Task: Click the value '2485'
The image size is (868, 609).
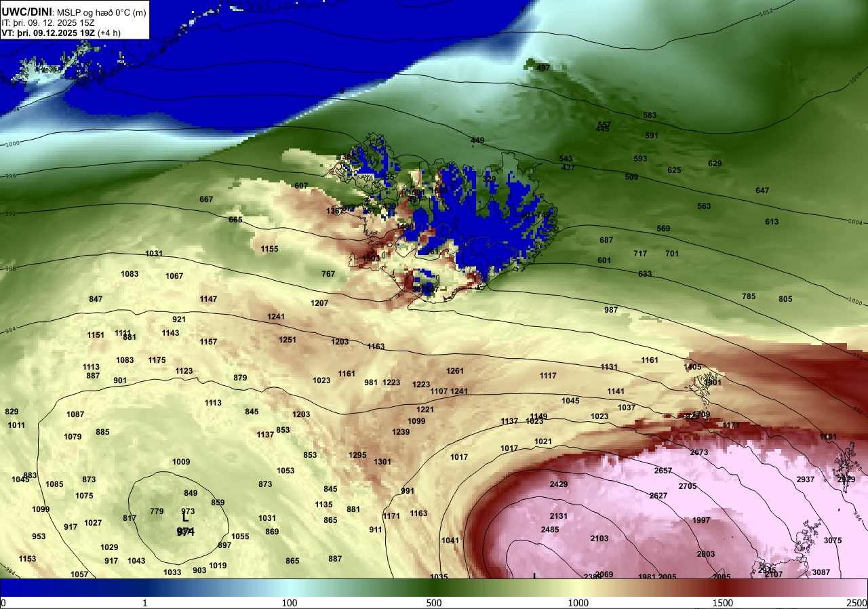Action: click(x=550, y=530)
